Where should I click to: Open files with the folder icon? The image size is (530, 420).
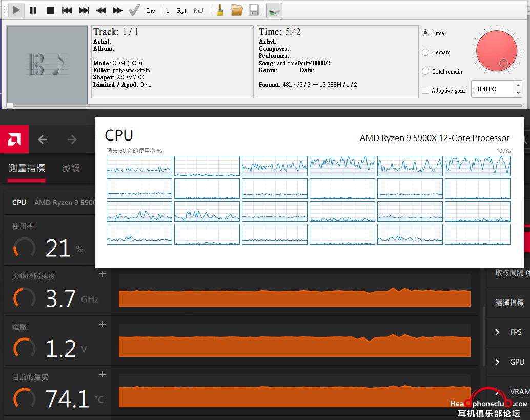237,10
